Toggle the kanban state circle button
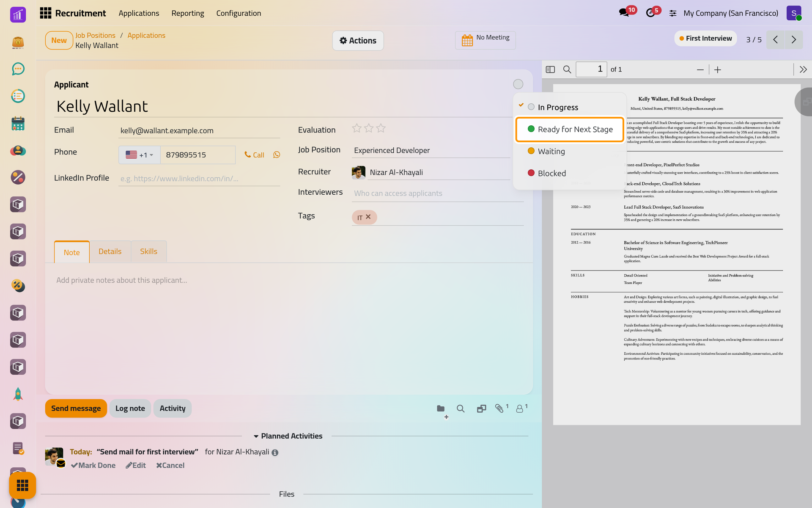The height and width of the screenshot is (508, 812). point(518,84)
